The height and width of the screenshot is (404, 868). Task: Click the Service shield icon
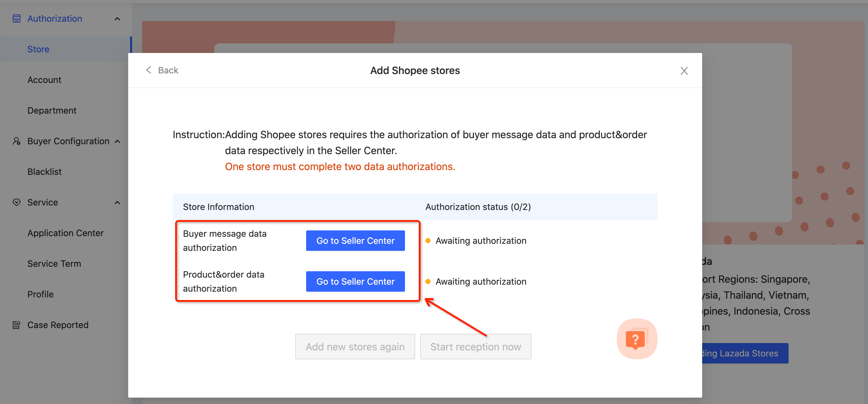(x=17, y=202)
